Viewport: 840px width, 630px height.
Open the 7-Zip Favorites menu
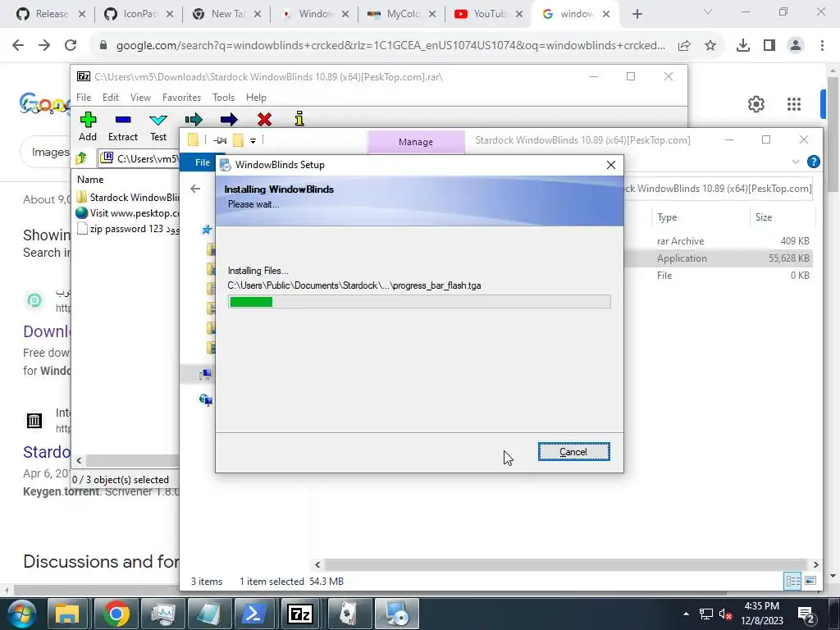181,98
